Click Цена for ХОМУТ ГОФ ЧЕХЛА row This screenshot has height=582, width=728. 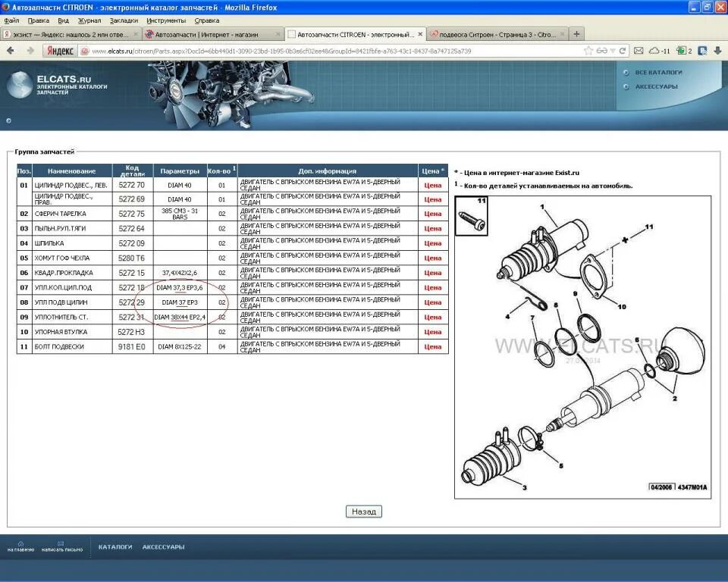(432, 258)
